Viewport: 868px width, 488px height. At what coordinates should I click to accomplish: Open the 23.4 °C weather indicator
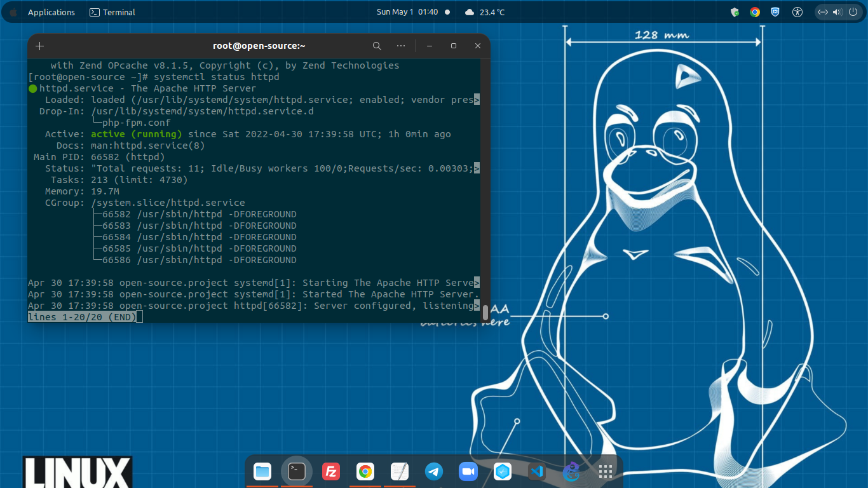tap(485, 12)
